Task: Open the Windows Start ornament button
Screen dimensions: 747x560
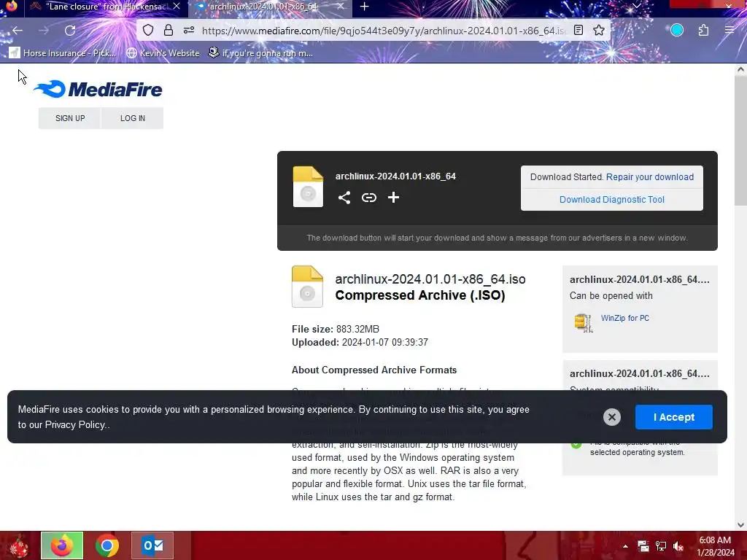Action: (x=18, y=545)
